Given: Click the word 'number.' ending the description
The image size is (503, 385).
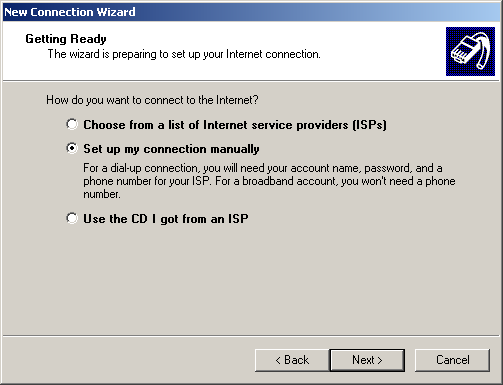Looking at the screenshot, I should tap(102, 194).
